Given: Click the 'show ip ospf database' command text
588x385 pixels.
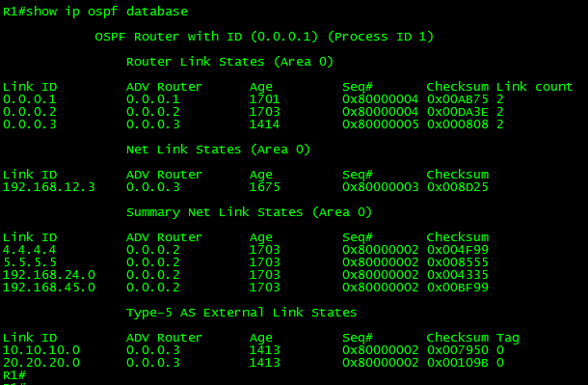Looking at the screenshot, I should click(107, 12).
